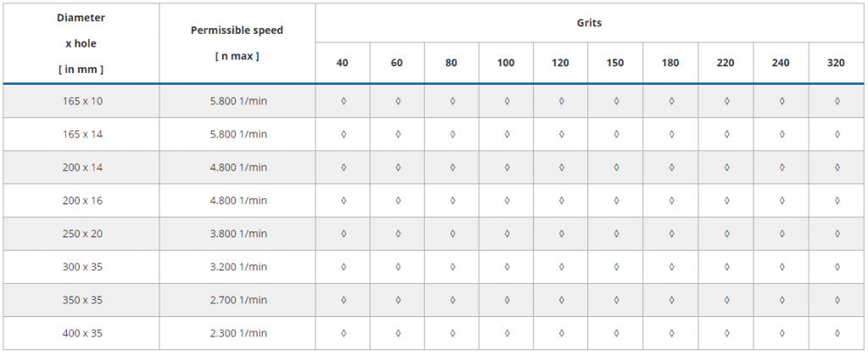This screenshot has width=868, height=356.
Task: Click the 400 x 35 diameter cell
Action: pos(81,333)
